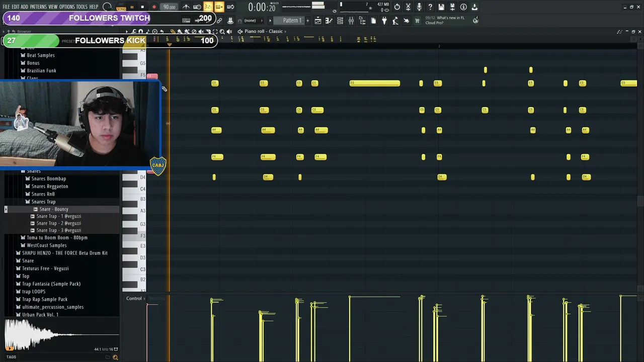This screenshot has height=362, width=644.
Task: Toggle the wait-for-input icon
Action: [x=197, y=7]
